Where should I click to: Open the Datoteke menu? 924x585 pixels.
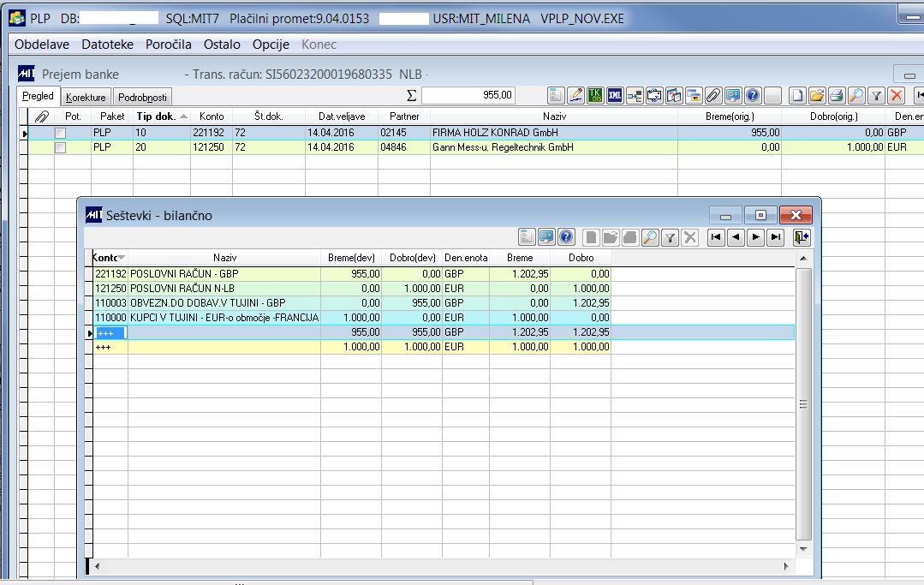[x=107, y=45]
